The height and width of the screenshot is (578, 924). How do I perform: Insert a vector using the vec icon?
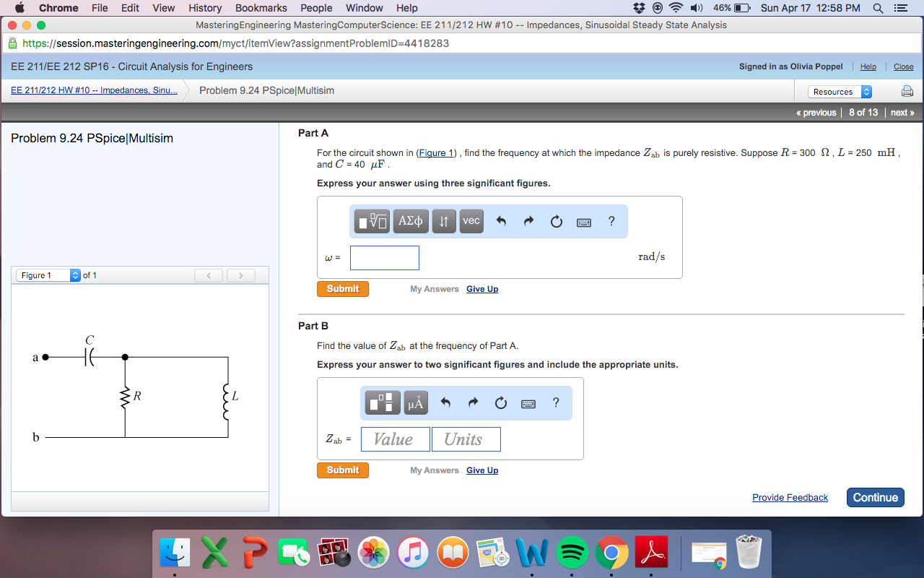tap(471, 221)
